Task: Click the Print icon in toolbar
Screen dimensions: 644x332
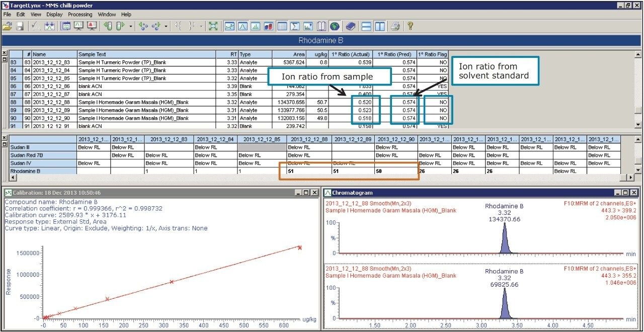Action: coord(395,26)
